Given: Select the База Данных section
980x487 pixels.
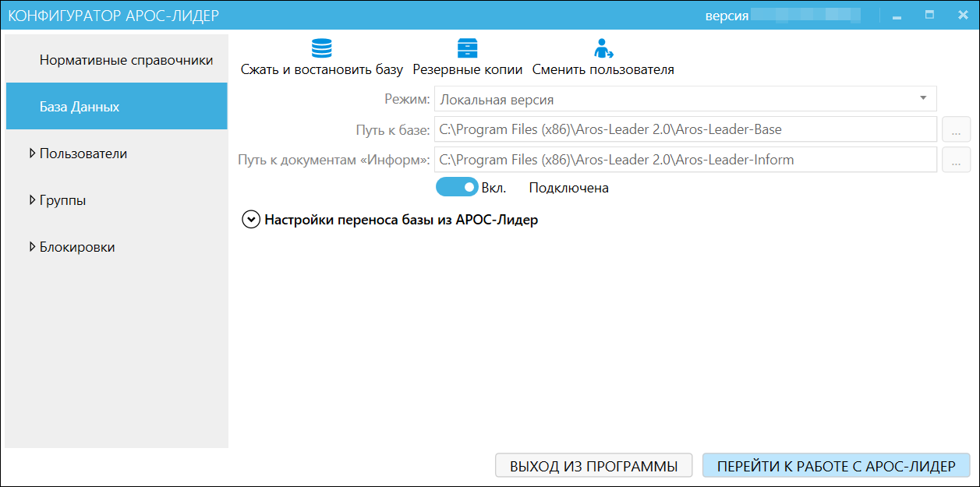Looking at the screenshot, I should tap(116, 106).
